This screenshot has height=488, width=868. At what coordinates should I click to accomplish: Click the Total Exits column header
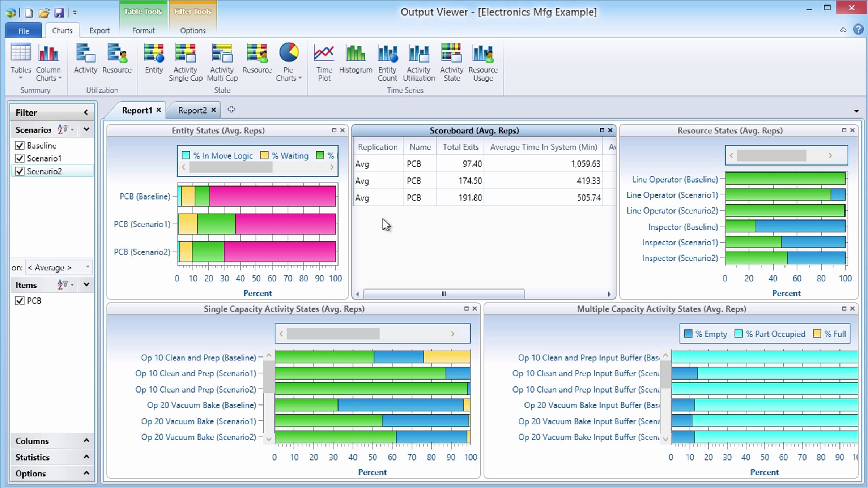tap(460, 147)
